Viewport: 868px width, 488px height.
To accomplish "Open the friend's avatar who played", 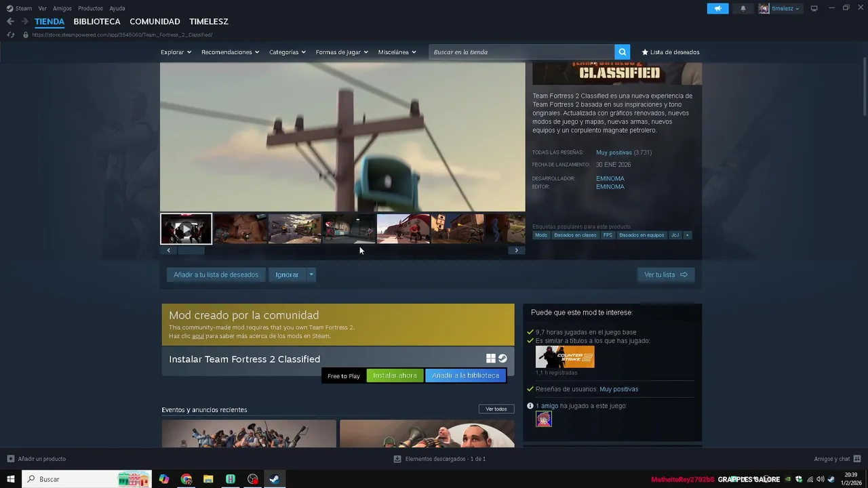I will coord(544,419).
